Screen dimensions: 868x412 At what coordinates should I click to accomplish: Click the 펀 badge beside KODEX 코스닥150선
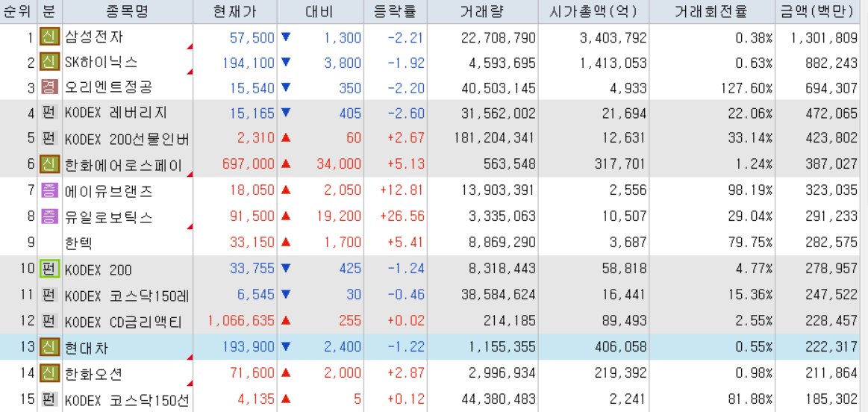[50, 399]
